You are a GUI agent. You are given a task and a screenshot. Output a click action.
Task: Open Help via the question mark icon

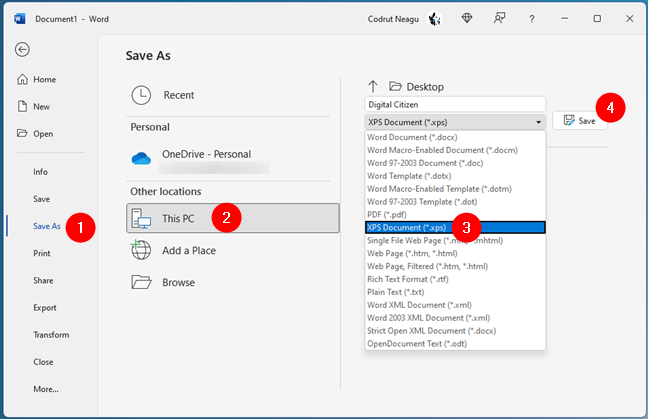[532, 19]
